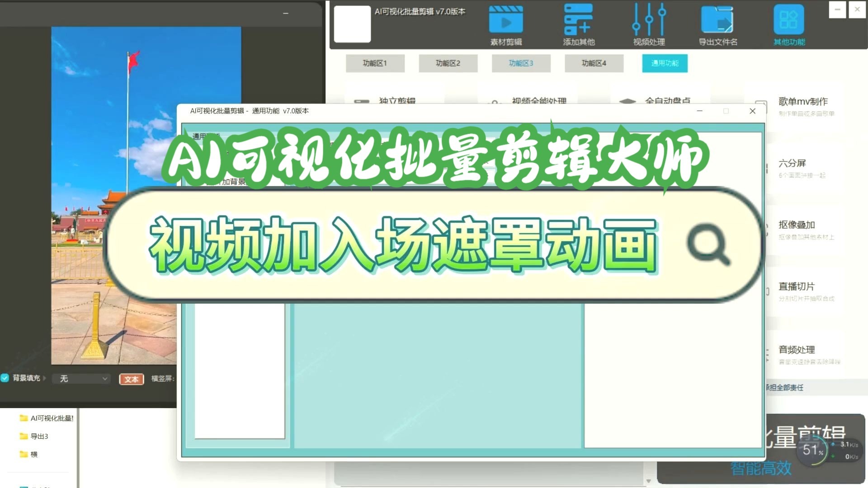Click the empty white list in the dialog
Screen dimensions: 868x488
tap(240, 371)
